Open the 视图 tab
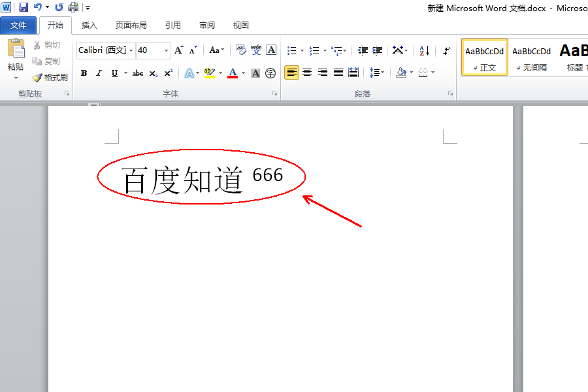The height and width of the screenshot is (392, 588). [240, 25]
